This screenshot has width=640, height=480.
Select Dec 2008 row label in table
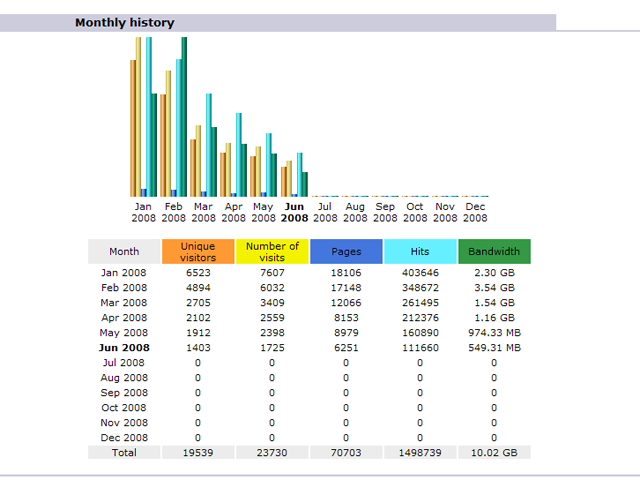click(x=124, y=438)
